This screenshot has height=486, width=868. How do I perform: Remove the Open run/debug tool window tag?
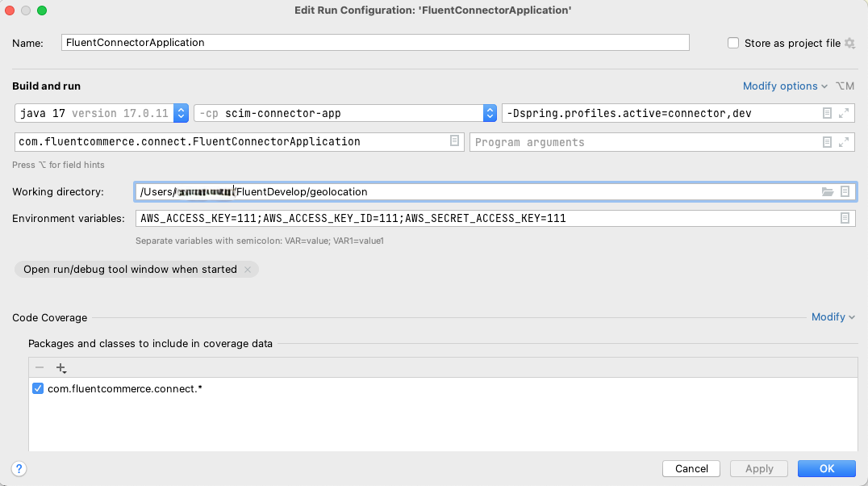248,270
